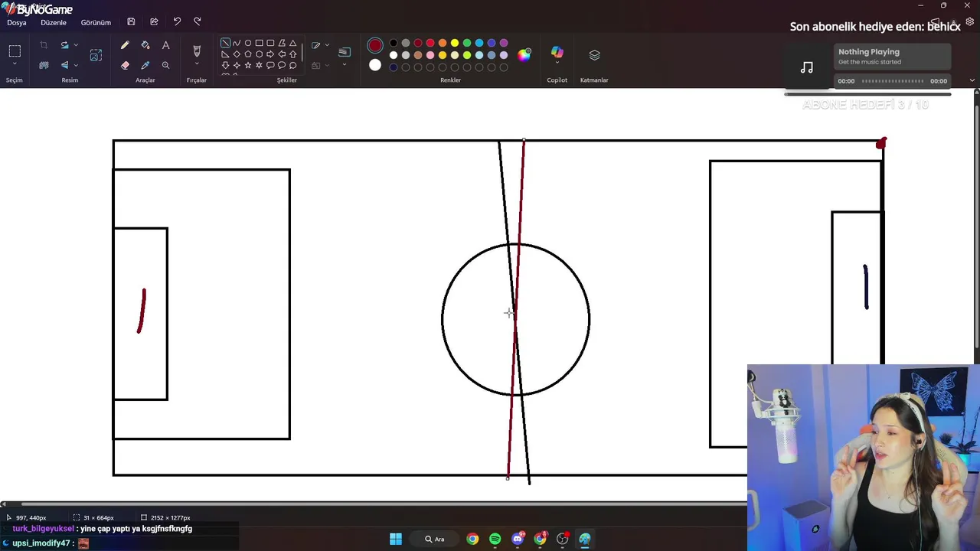Click the music note widget icon
980x551 pixels.
click(x=807, y=67)
